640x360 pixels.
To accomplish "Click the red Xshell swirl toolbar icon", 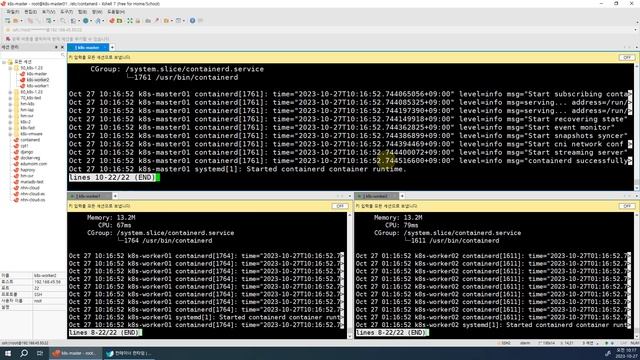I will [x=112, y=20].
